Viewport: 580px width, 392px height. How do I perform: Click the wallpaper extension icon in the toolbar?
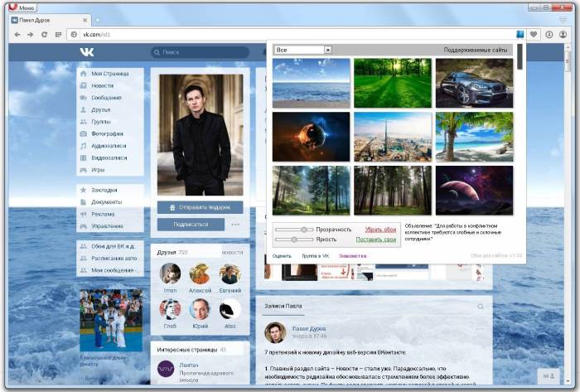point(519,34)
